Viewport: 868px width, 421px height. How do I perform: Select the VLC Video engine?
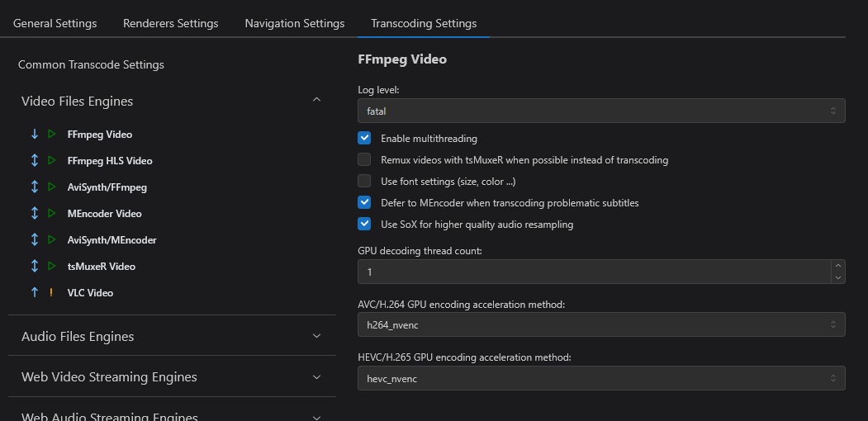90,293
